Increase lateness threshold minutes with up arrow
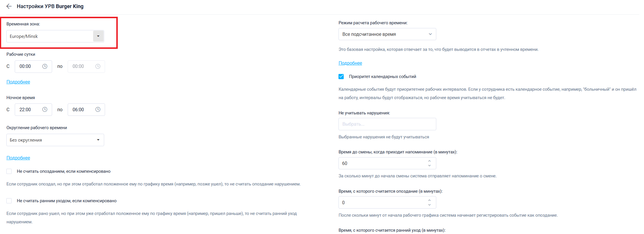 [430, 200]
